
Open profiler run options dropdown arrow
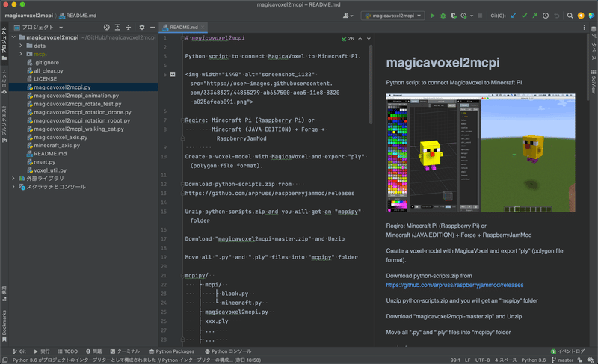(472, 16)
